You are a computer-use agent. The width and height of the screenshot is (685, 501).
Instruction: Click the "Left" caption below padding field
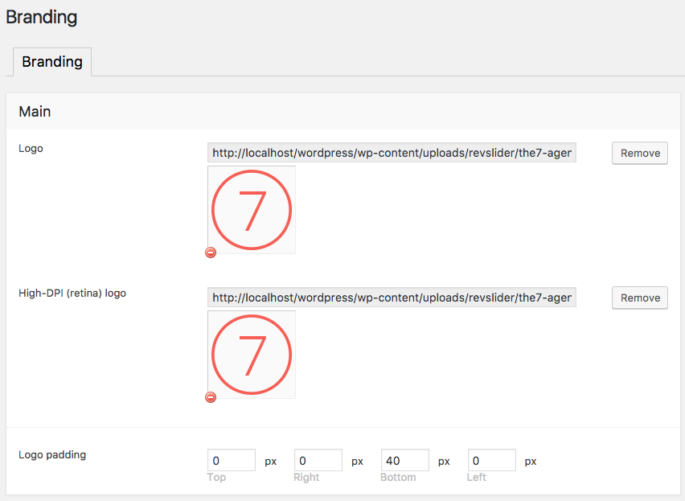(x=477, y=478)
